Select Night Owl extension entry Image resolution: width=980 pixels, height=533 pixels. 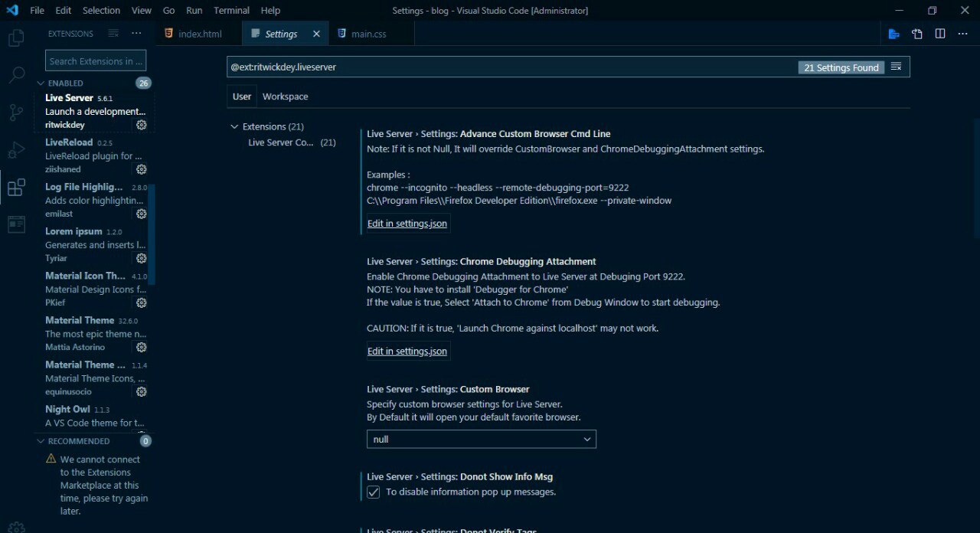coord(94,416)
